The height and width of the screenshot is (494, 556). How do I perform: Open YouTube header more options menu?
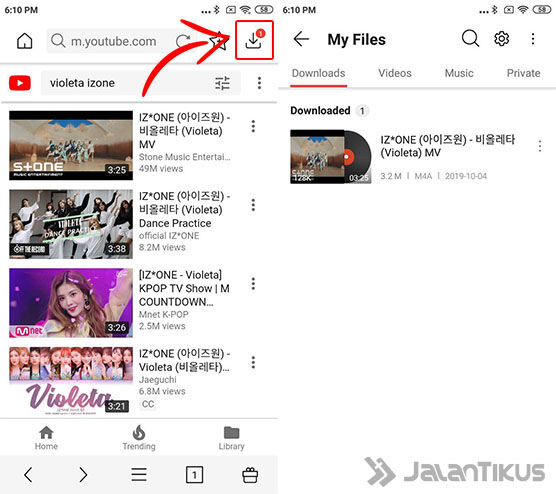coord(260,83)
